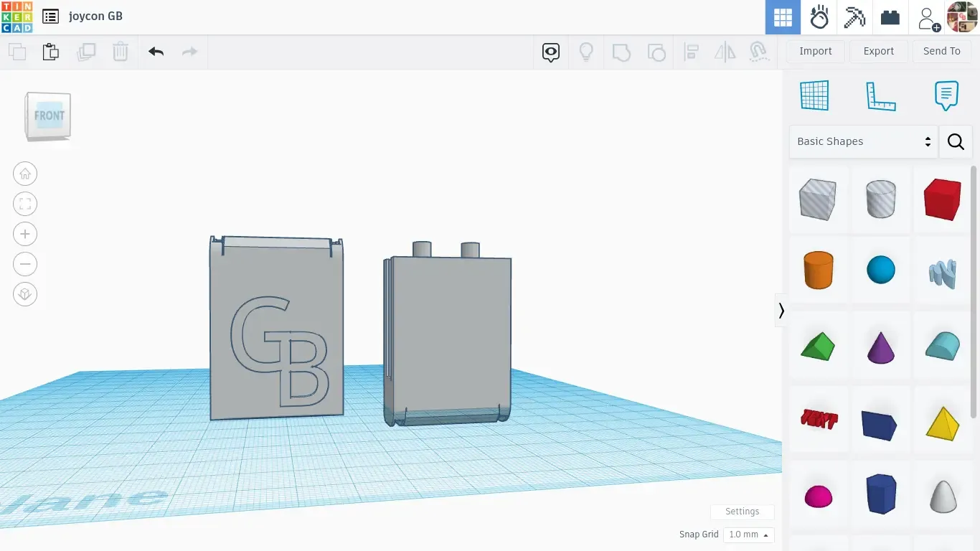The width and height of the screenshot is (980, 551).
Task: Switch to 3D design grid view
Action: pyautogui.click(x=783, y=17)
